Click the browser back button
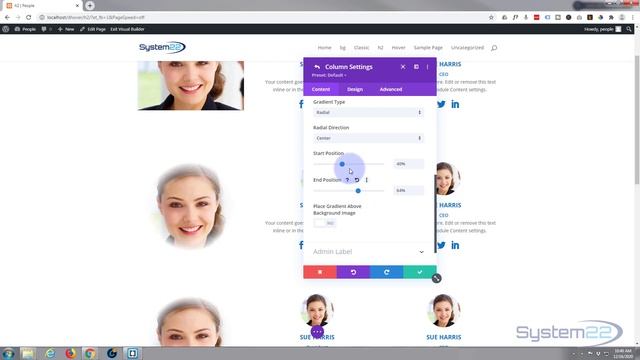 [7, 17]
